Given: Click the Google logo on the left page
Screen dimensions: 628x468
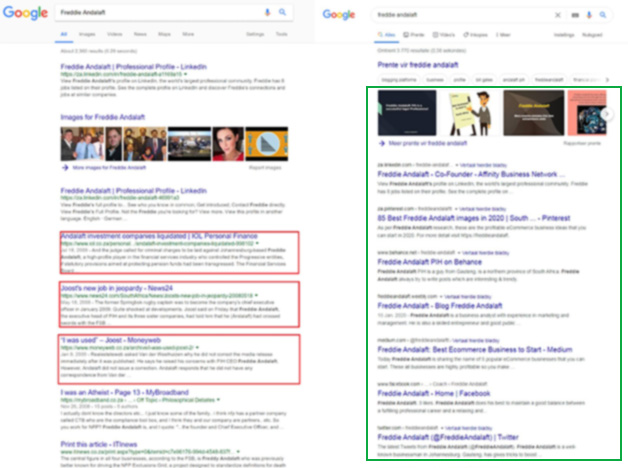Looking at the screenshot, I should [x=26, y=12].
